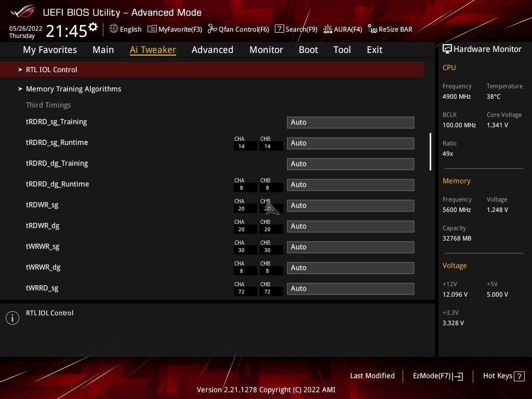This screenshot has width=532, height=399.
Task: Go to the Advanced tab
Action: pyautogui.click(x=212, y=50)
